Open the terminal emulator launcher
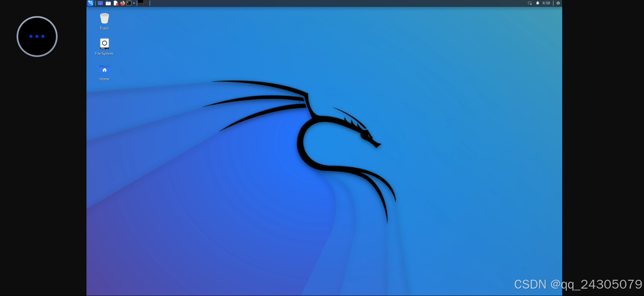The image size is (644, 296). 129,3
